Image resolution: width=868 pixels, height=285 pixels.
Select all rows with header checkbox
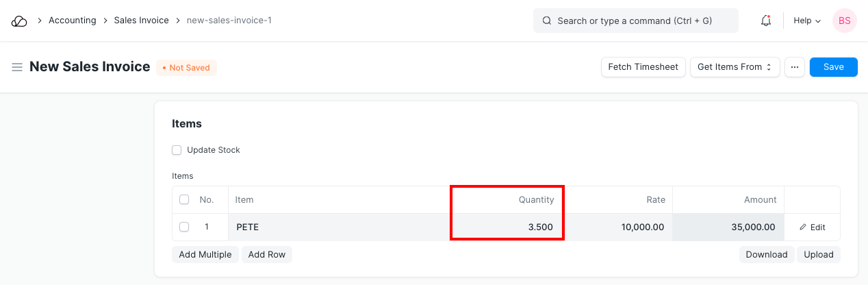coord(183,200)
